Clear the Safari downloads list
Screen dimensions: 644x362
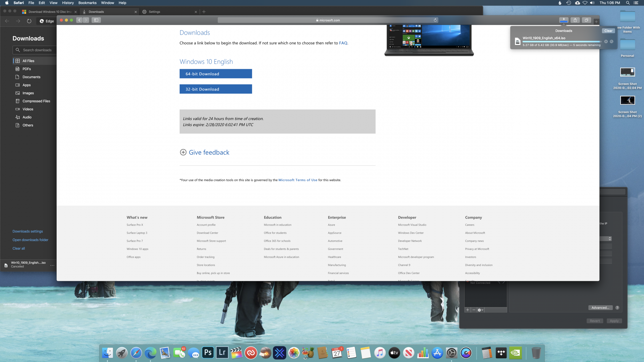[x=608, y=31]
